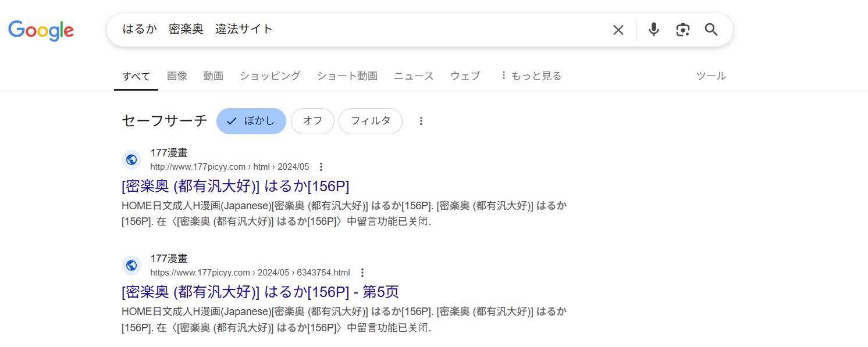The width and height of the screenshot is (868, 347).
Task: Open the three-dot menu of the second result
Action: (x=362, y=273)
